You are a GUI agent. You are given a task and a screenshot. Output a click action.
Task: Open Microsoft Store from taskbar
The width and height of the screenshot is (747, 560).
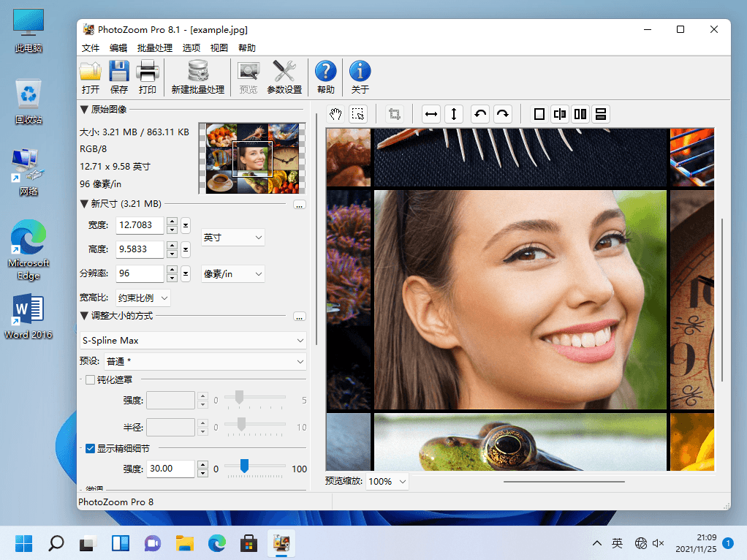click(x=249, y=543)
